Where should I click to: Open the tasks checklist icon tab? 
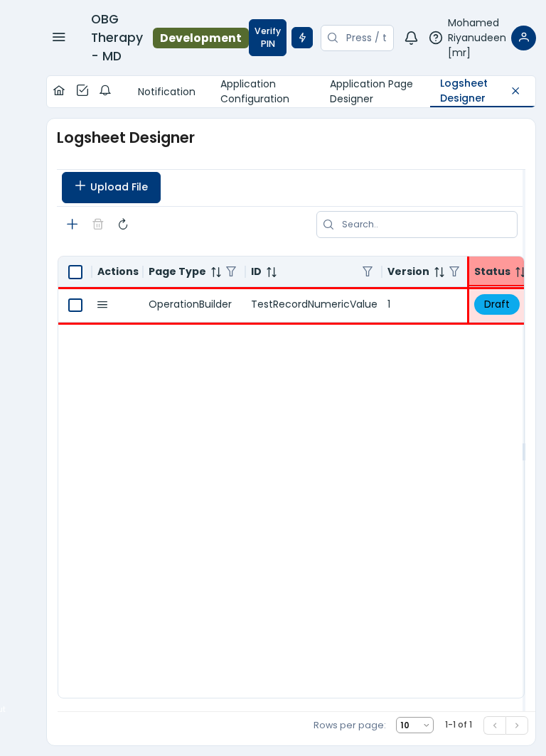point(82,91)
